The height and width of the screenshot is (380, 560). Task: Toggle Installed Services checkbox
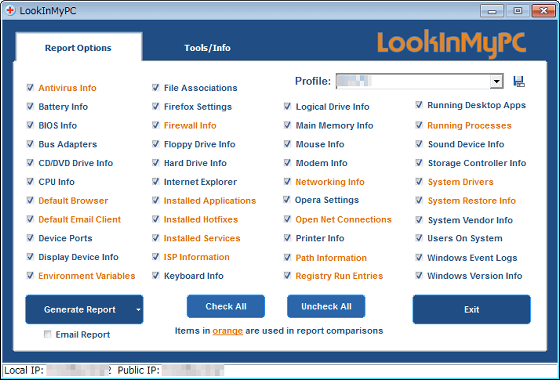tap(155, 238)
